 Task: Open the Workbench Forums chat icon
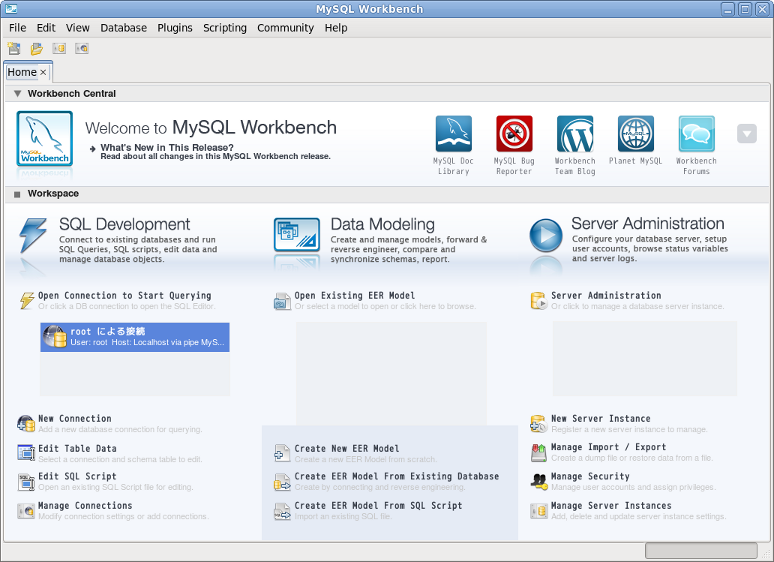click(x=697, y=134)
